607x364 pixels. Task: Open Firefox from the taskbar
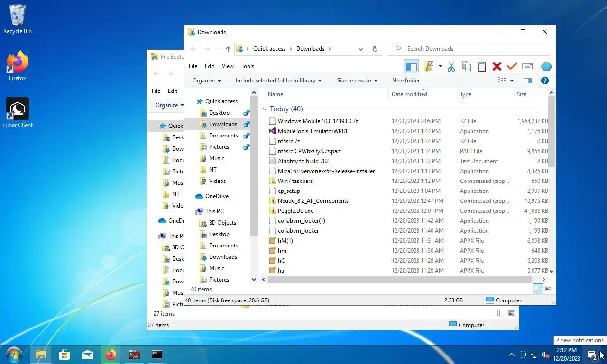click(111, 355)
